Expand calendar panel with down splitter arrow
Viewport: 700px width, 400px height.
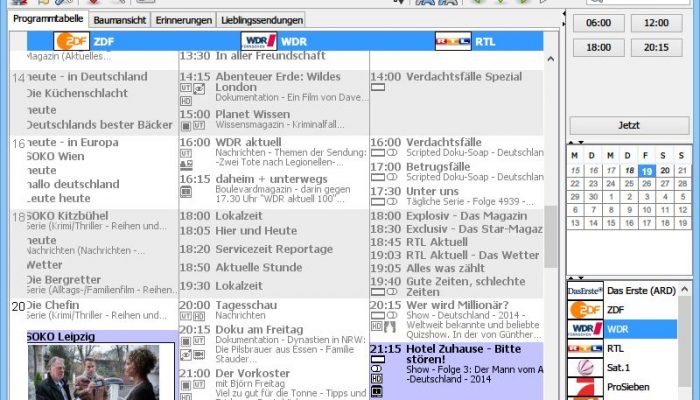coord(581,142)
